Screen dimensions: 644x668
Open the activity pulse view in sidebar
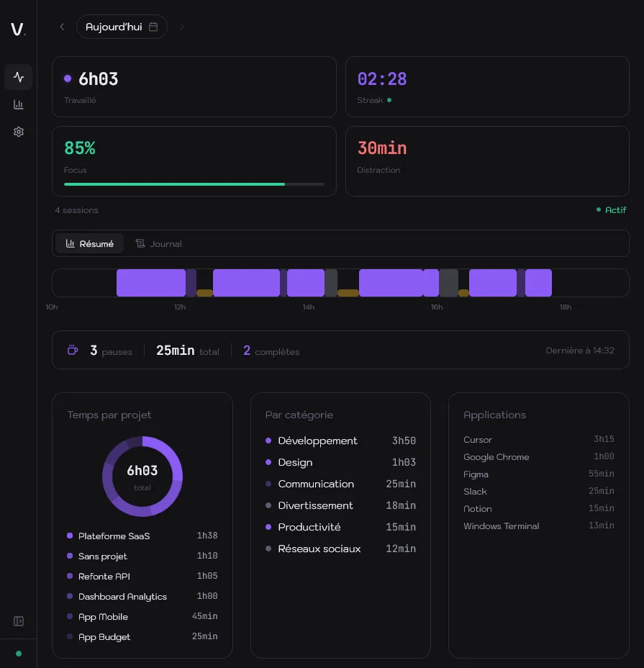[x=18, y=77]
